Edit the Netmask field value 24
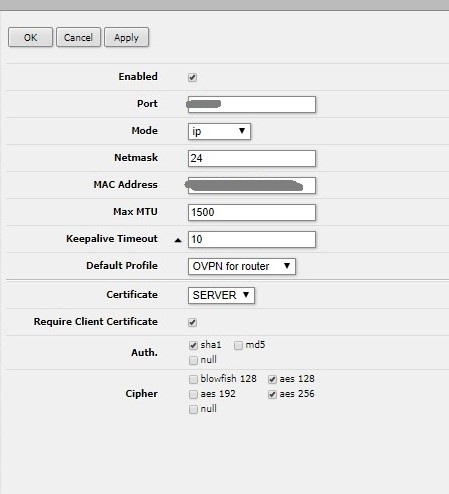 pos(252,158)
